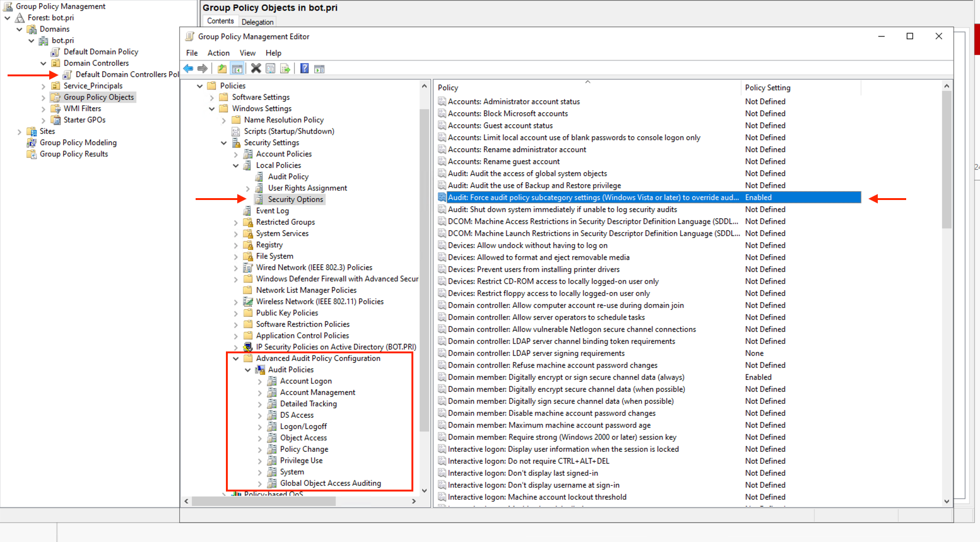Open the Action menu

(x=218, y=53)
